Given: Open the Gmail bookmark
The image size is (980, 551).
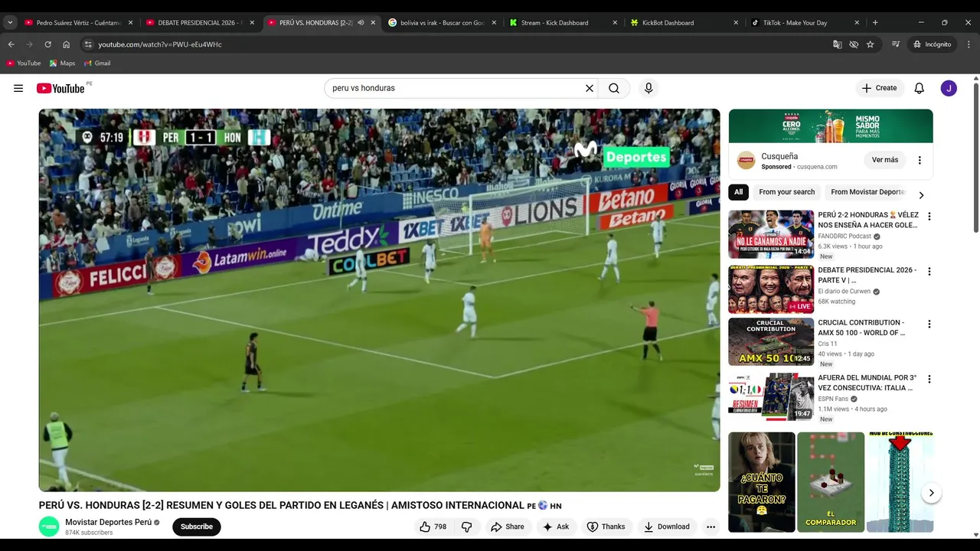Looking at the screenshot, I should [x=97, y=63].
